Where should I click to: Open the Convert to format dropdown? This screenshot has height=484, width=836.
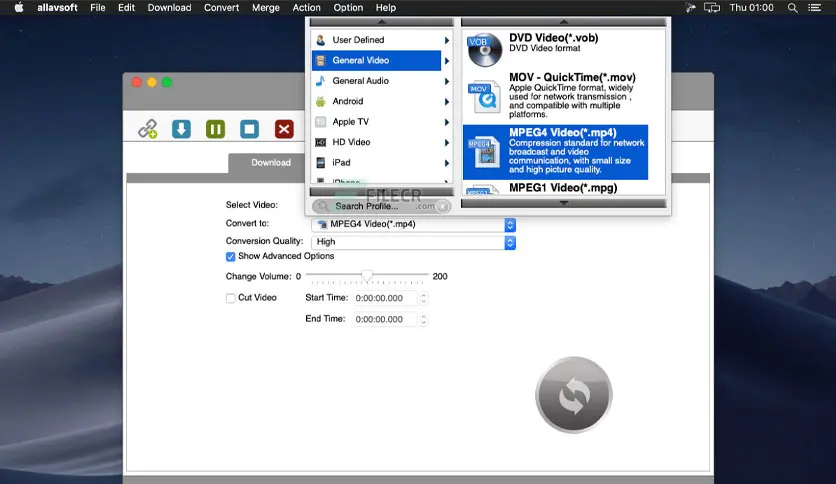pyautogui.click(x=413, y=224)
